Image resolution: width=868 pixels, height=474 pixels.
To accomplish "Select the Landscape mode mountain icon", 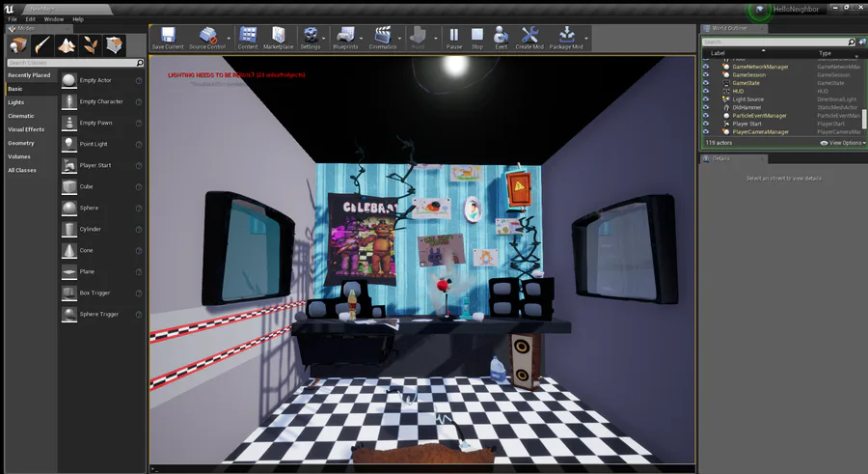I will point(67,45).
